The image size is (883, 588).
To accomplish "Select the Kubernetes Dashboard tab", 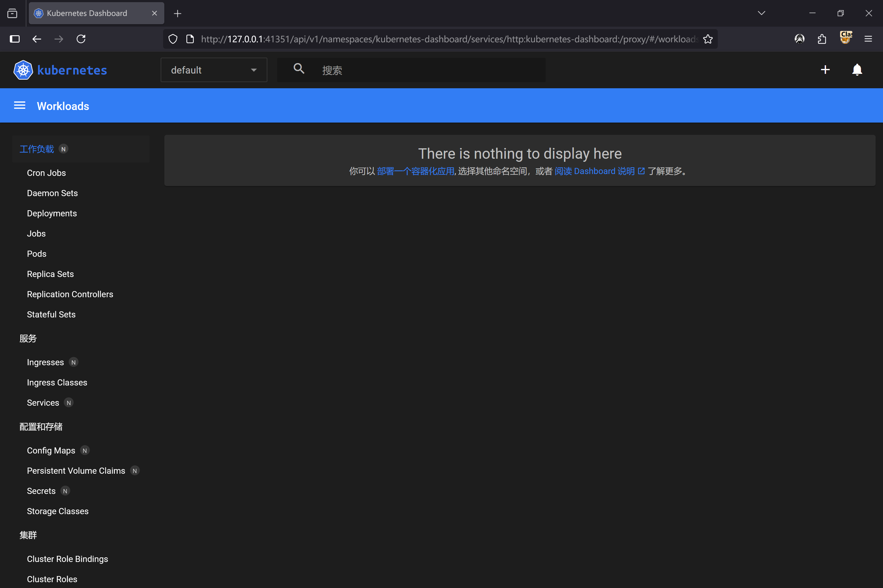I will [97, 13].
